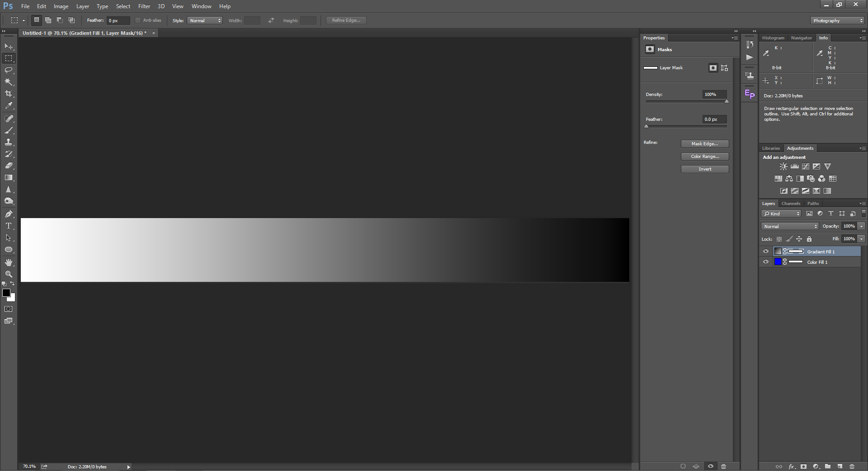The height and width of the screenshot is (471, 868).
Task: Select the Crop tool
Action: point(9,94)
